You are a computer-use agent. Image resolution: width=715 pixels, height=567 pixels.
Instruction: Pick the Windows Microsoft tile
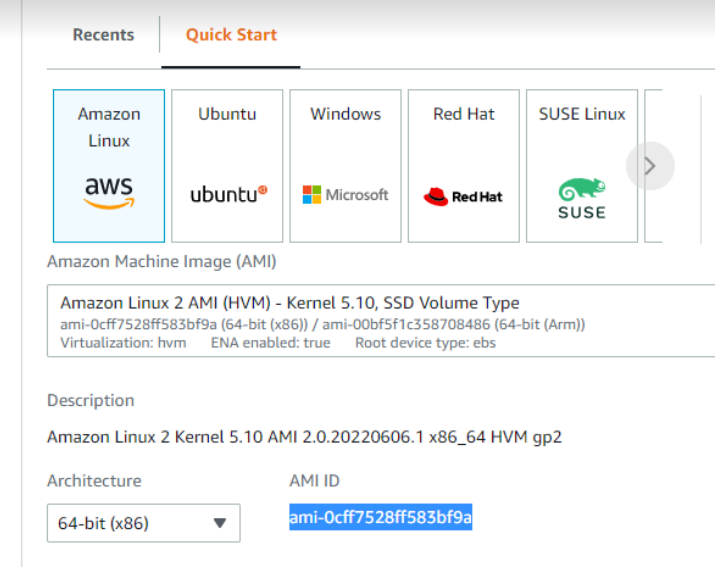click(345, 166)
